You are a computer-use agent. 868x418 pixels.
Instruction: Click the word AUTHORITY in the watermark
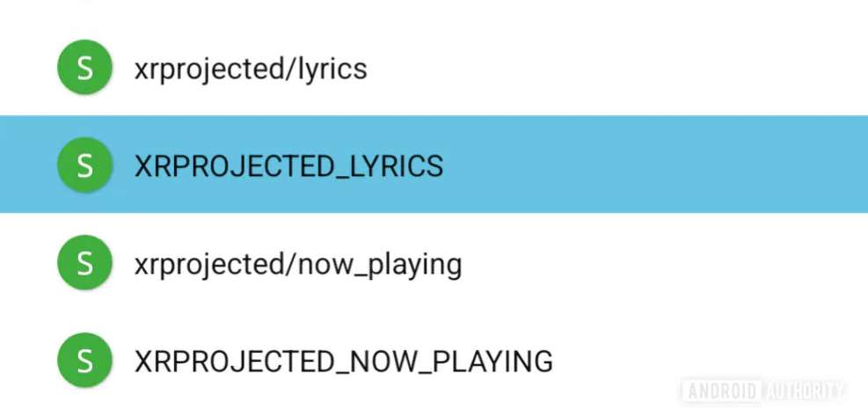click(x=804, y=390)
